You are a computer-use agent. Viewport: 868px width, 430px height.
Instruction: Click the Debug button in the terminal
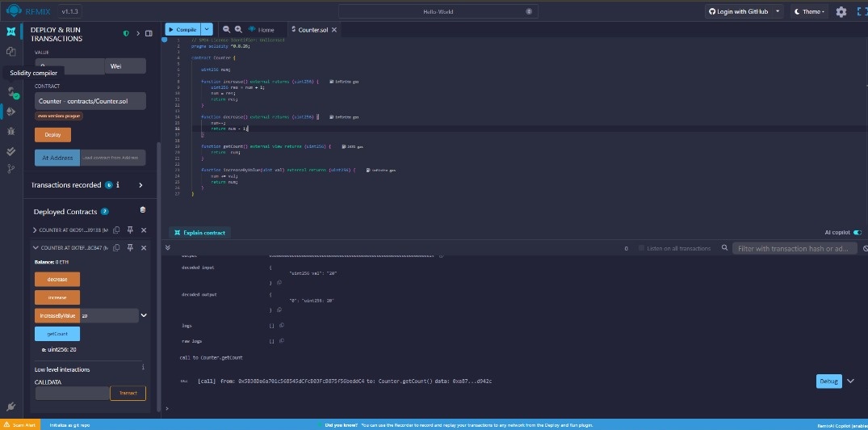(x=828, y=382)
